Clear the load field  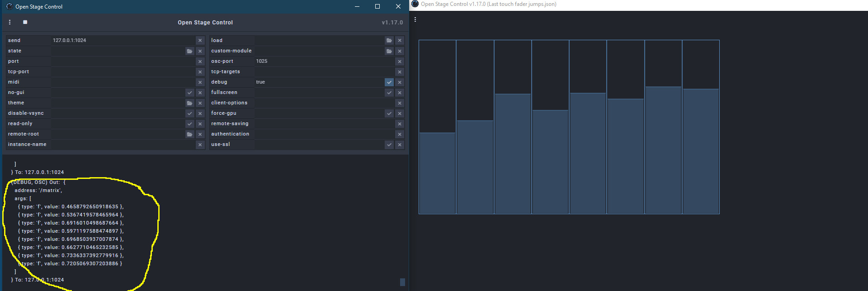[x=400, y=40]
